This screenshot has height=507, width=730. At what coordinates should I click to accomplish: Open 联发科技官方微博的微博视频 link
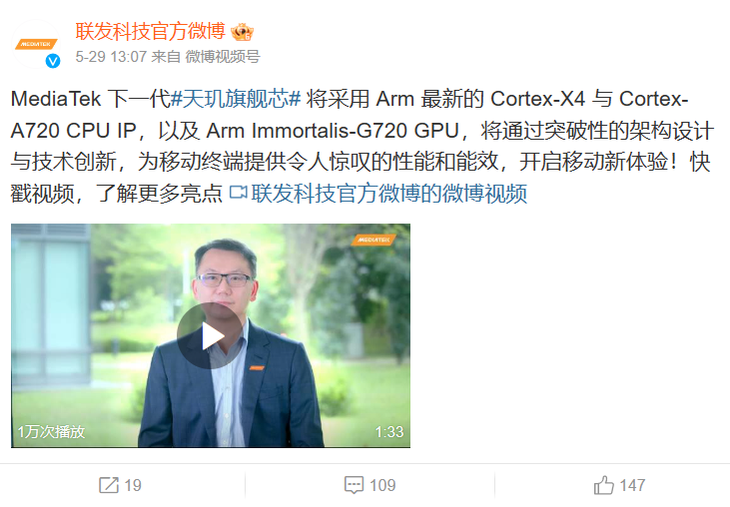point(389,193)
